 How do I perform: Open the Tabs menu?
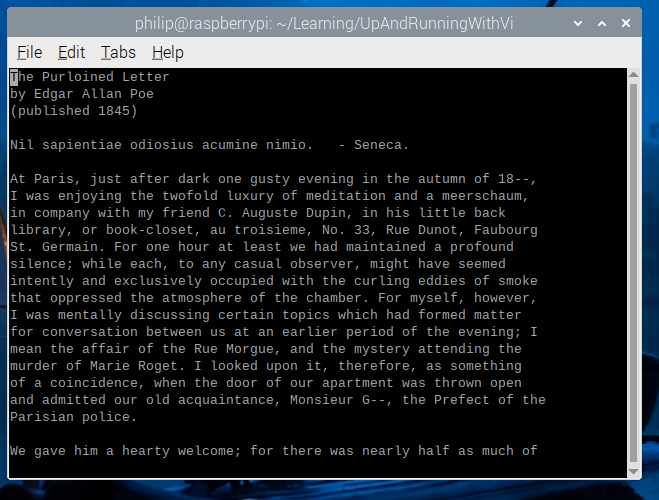pyautogui.click(x=118, y=53)
